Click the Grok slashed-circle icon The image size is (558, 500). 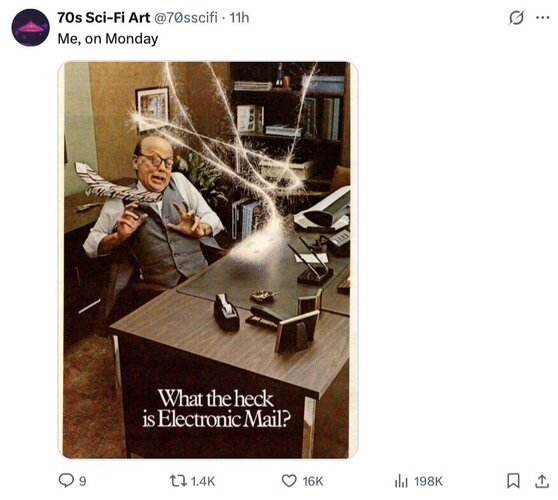pyautogui.click(x=516, y=18)
